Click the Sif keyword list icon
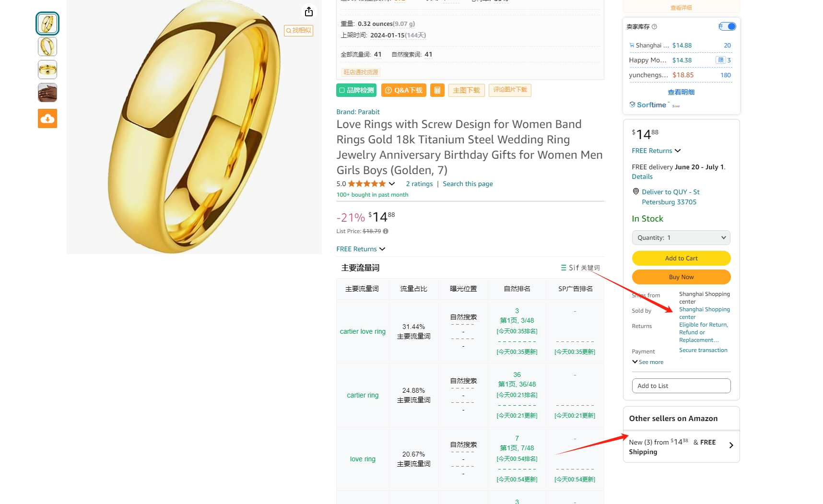Screen dimensions: 823x504 click(564, 268)
